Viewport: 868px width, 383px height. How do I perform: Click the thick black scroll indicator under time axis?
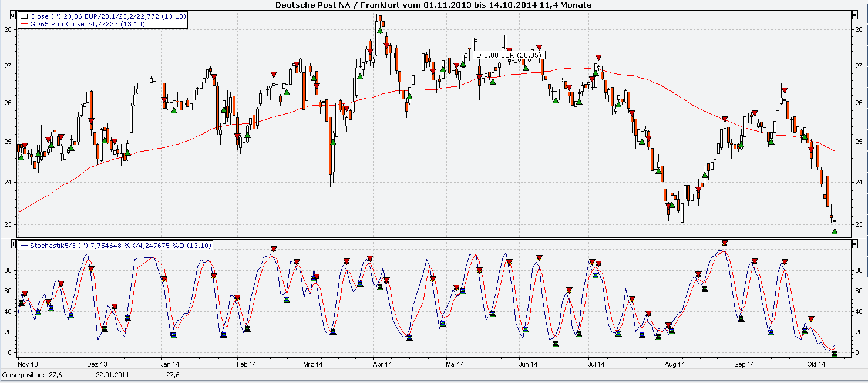click(x=433, y=357)
